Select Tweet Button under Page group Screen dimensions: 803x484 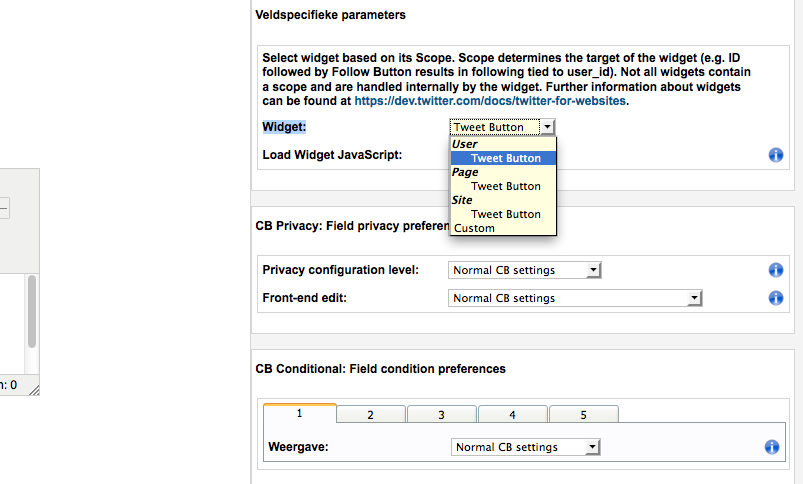tap(503, 186)
